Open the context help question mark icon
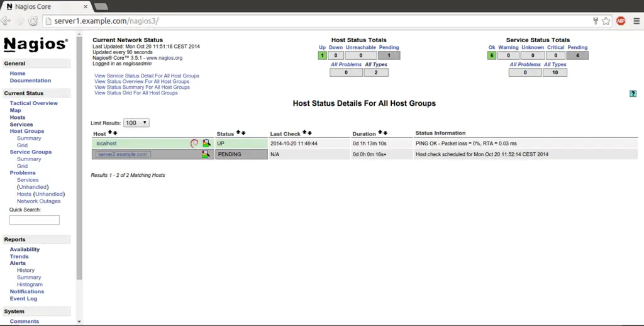The height and width of the screenshot is (326, 644). 633,94
